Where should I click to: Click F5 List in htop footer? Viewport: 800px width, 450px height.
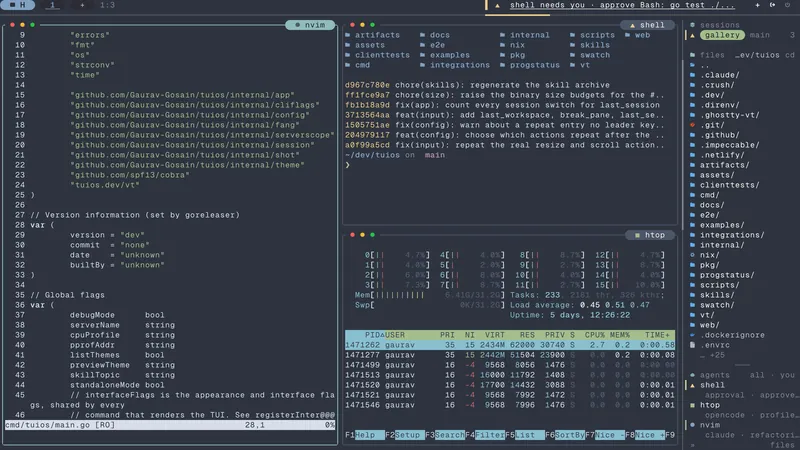point(524,435)
